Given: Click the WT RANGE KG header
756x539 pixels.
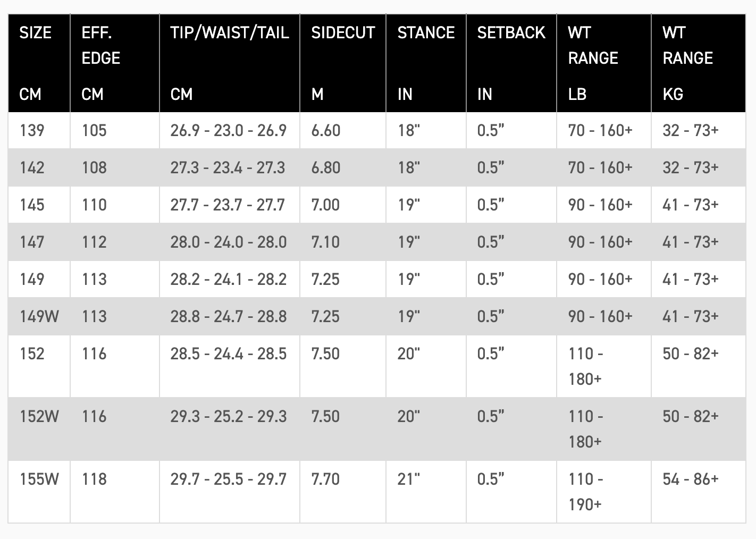Looking at the screenshot, I should pos(699,63).
